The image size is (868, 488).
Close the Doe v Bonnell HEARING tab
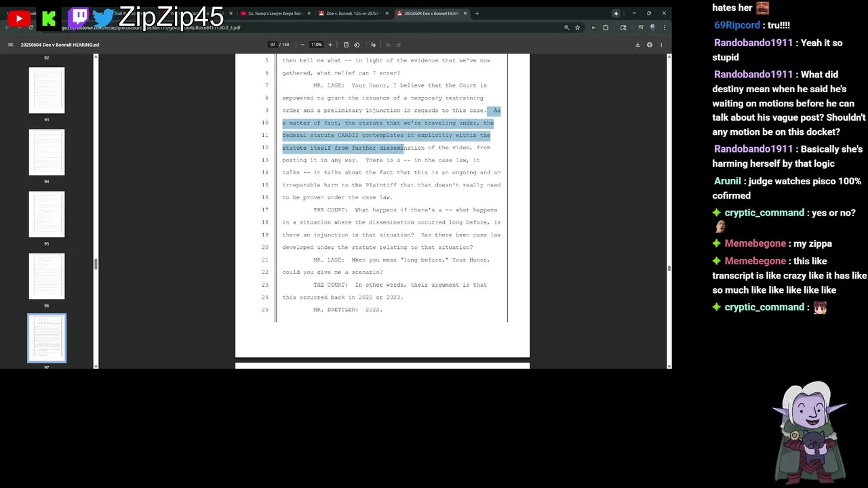465,14
